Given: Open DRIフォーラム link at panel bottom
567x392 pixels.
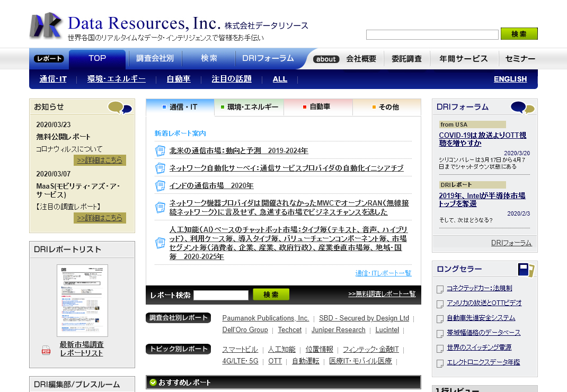Looking at the screenshot, I should (x=511, y=243).
